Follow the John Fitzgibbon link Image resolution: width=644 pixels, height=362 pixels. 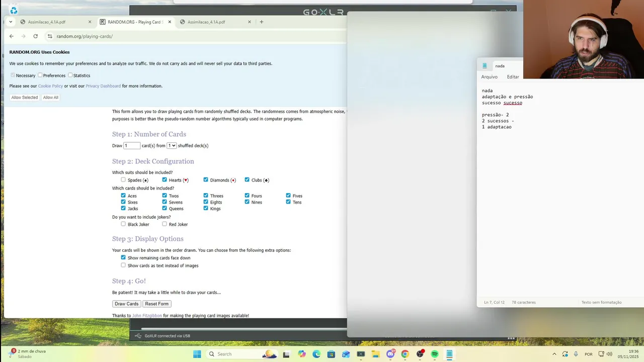point(147,316)
